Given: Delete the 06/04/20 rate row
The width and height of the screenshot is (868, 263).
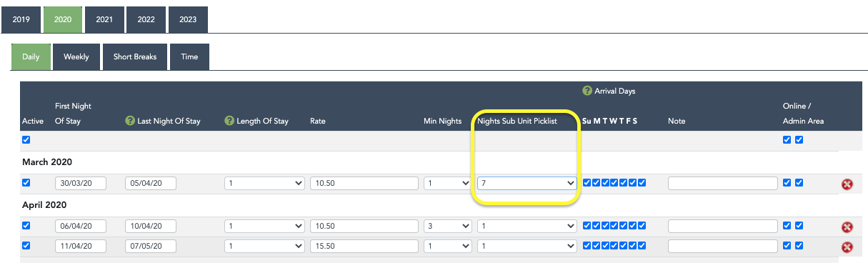Looking at the screenshot, I should coord(847,227).
